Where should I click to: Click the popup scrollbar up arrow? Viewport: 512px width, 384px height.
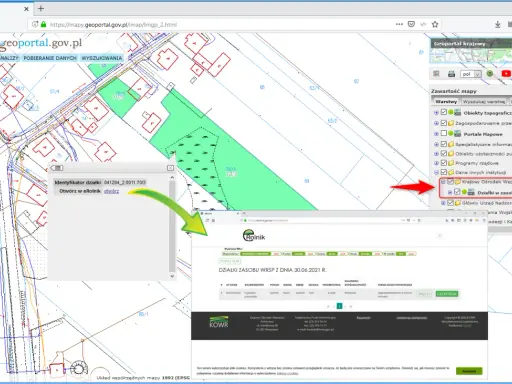(172, 178)
